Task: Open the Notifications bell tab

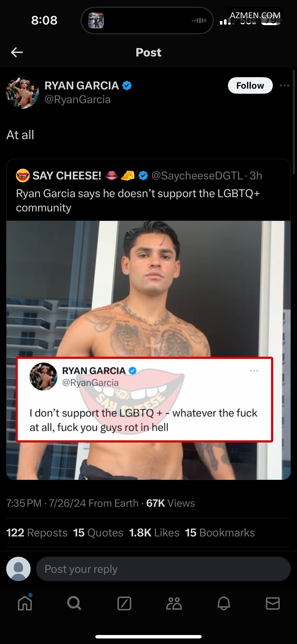Action: tap(224, 603)
